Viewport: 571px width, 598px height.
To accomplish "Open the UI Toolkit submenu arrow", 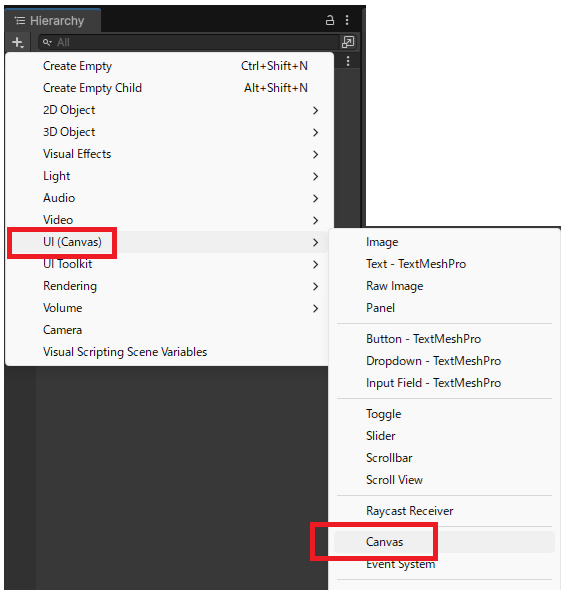I will click(315, 264).
